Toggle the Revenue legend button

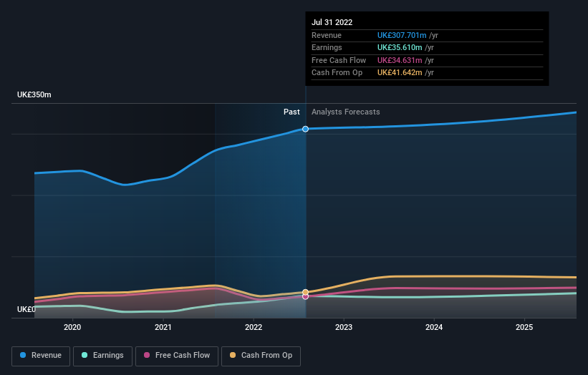41,356
